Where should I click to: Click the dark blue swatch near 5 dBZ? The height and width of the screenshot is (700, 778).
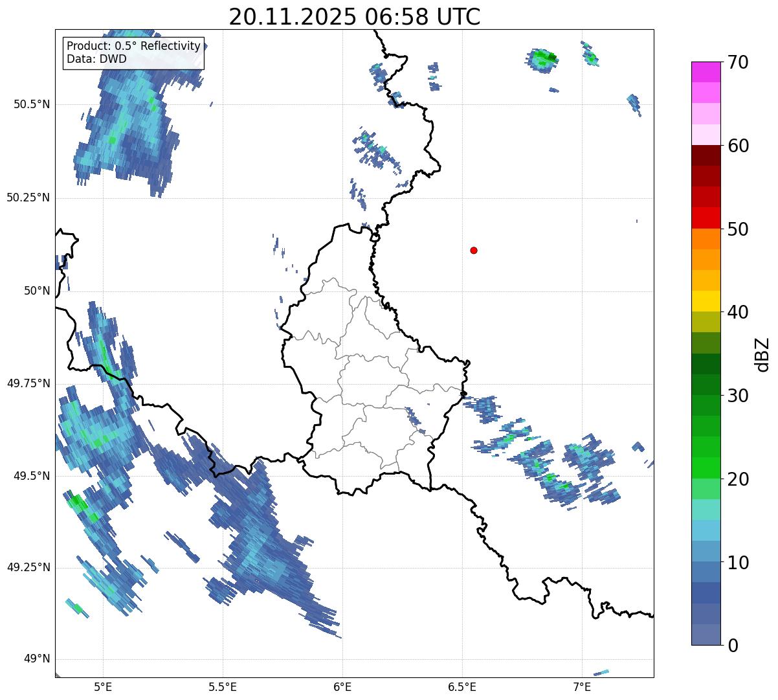tap(706, 593)
